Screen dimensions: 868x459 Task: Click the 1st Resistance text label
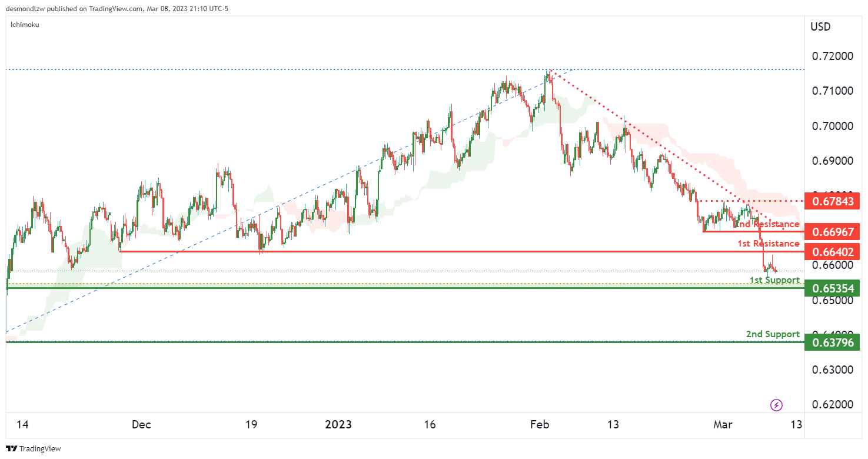pos(768,243)
